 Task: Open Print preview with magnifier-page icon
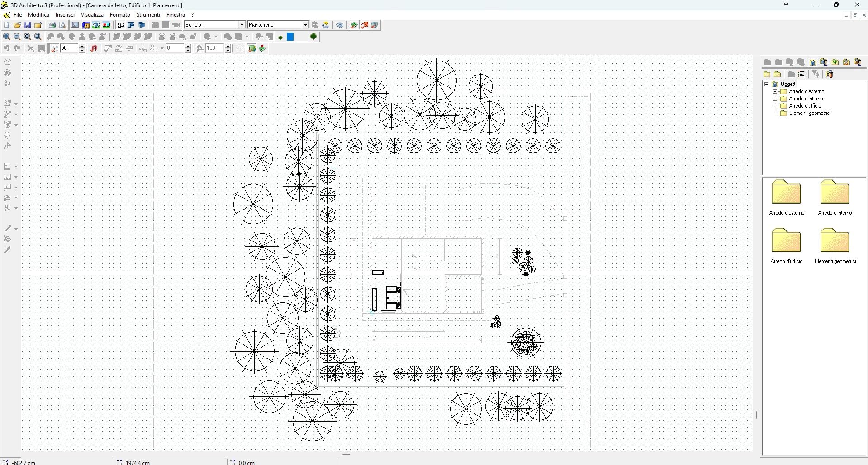[62, 25]
